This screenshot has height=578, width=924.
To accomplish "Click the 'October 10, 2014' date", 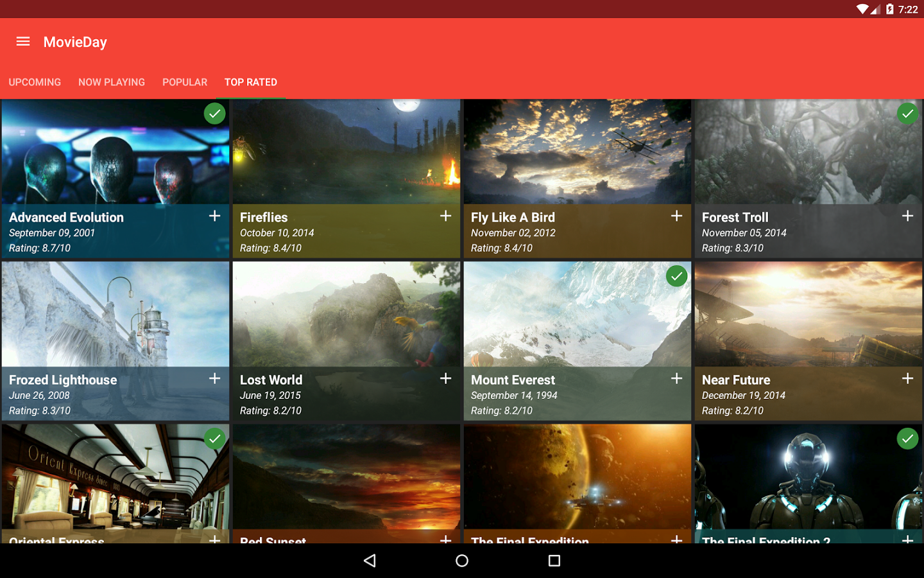I will pos(277,232).
